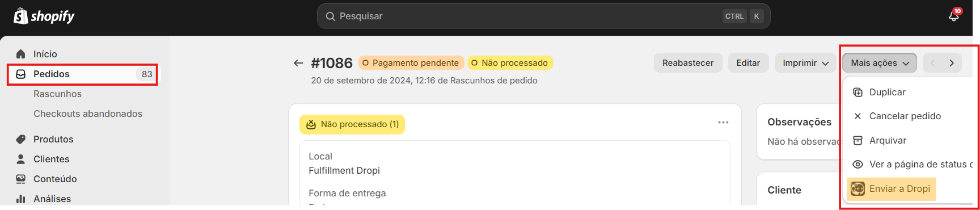The width and height of the screenshot is (980, 210).
Task: Open the notifications bell
Action: click(x=954, y=16)
